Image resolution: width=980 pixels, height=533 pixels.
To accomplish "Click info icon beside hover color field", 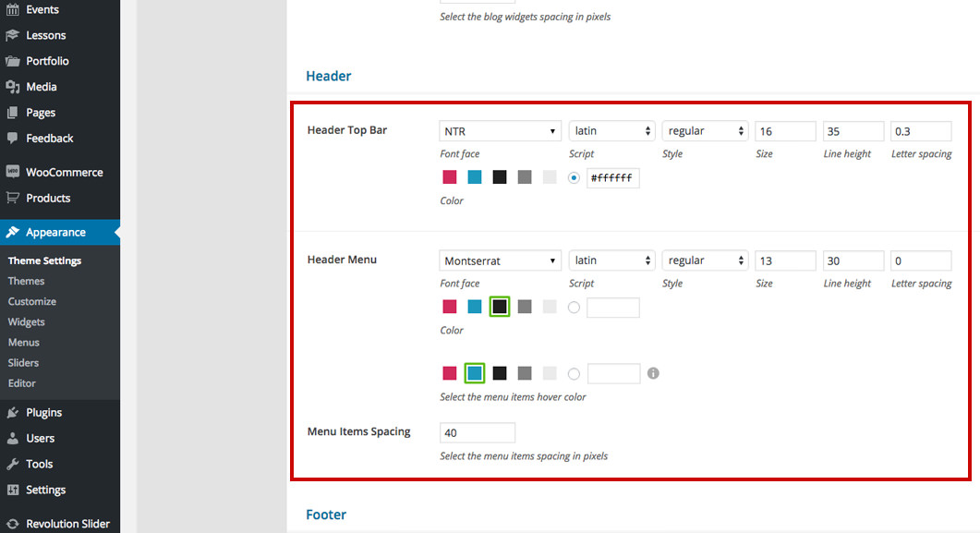I will (653, 373).
